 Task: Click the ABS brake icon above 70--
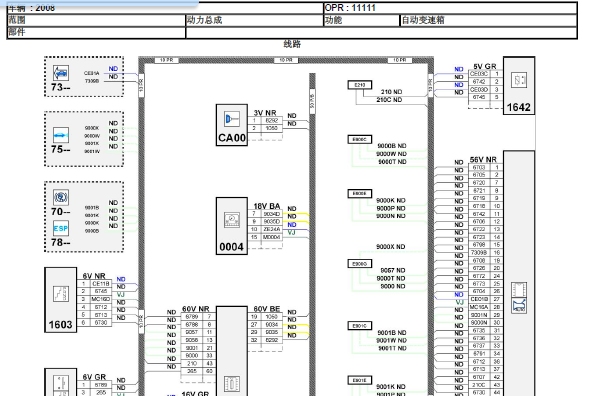pos(60,197)
